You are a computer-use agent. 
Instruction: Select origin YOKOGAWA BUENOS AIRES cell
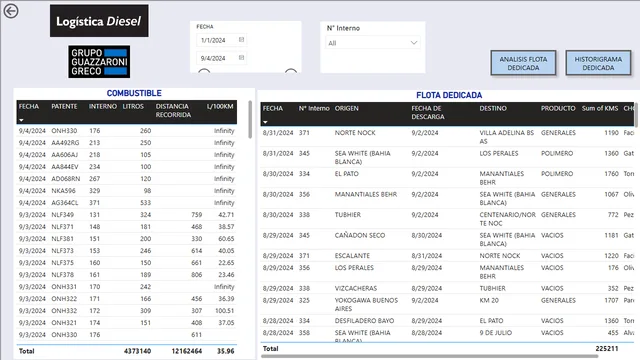click(366, 304)
